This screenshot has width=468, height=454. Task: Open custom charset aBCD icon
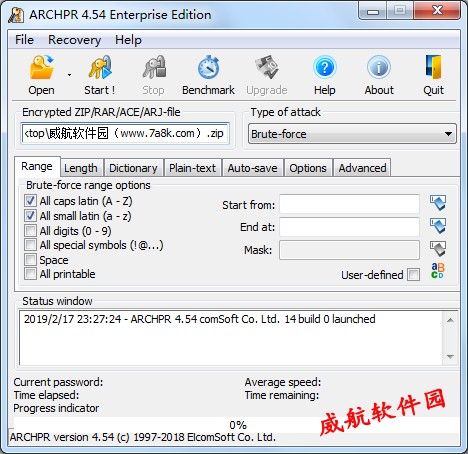coord(438,271)
